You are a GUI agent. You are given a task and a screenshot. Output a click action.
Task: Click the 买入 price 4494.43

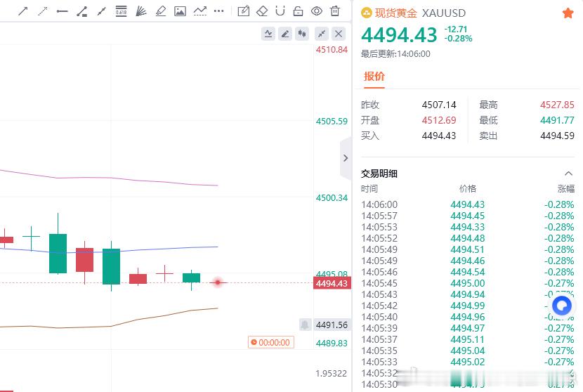[x=439, y=136]
